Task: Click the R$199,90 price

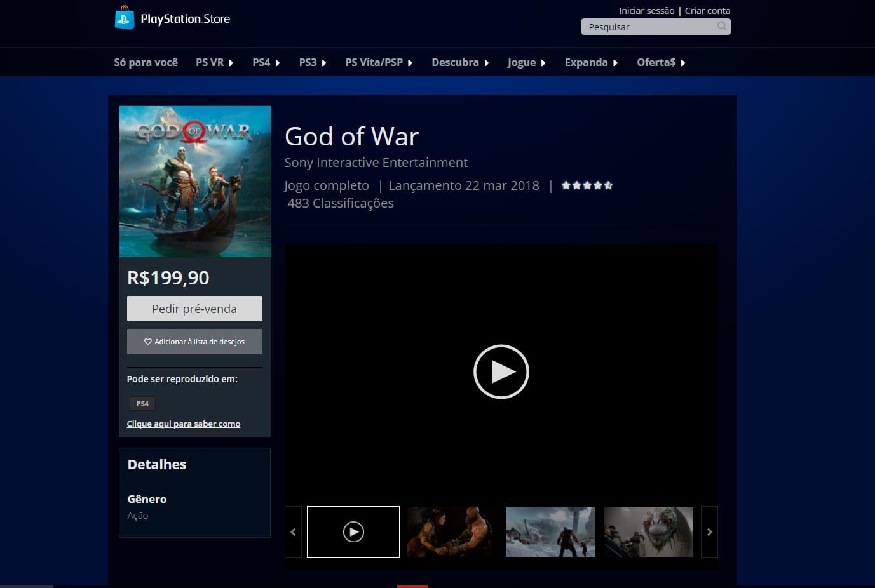Action: [168, 278]
